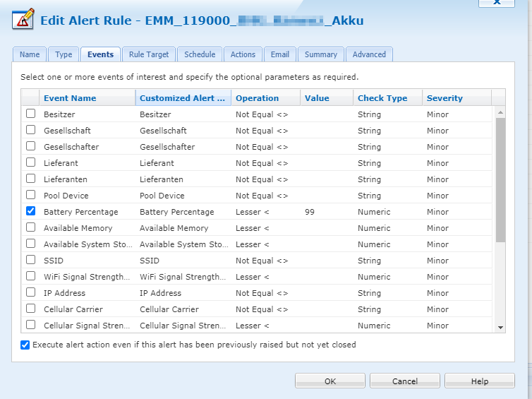Toggle execute alert action even if raised
Viewport: 532px width, 399px height.
coord(25,345)
